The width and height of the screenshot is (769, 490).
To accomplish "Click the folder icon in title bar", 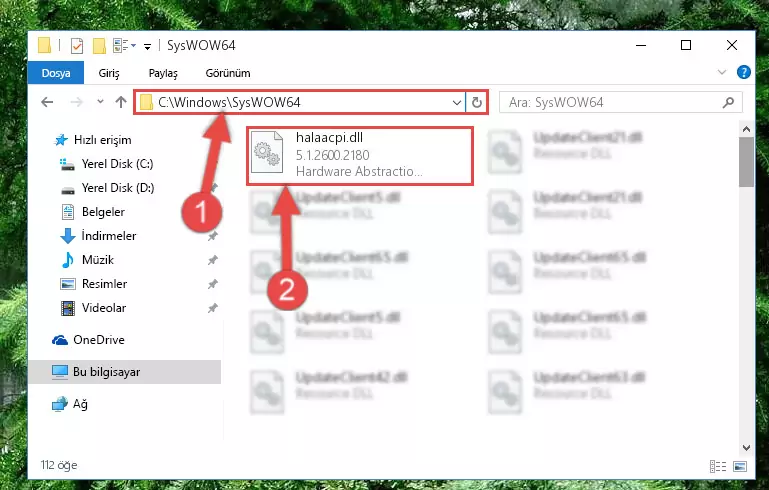I will (45, 46).
